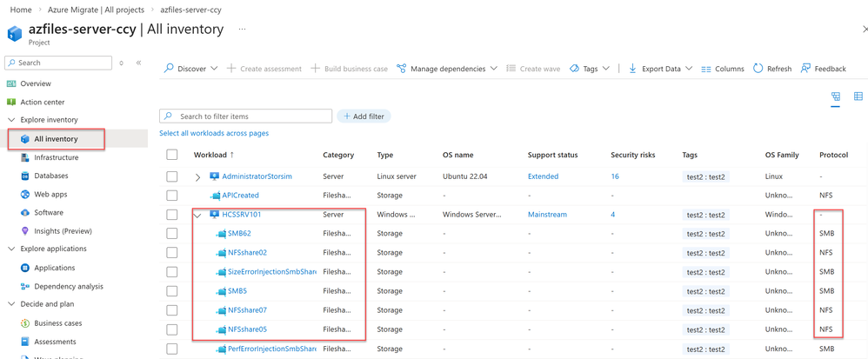
Task: Collapse the Explore inventory section
Action: [11, 120]
